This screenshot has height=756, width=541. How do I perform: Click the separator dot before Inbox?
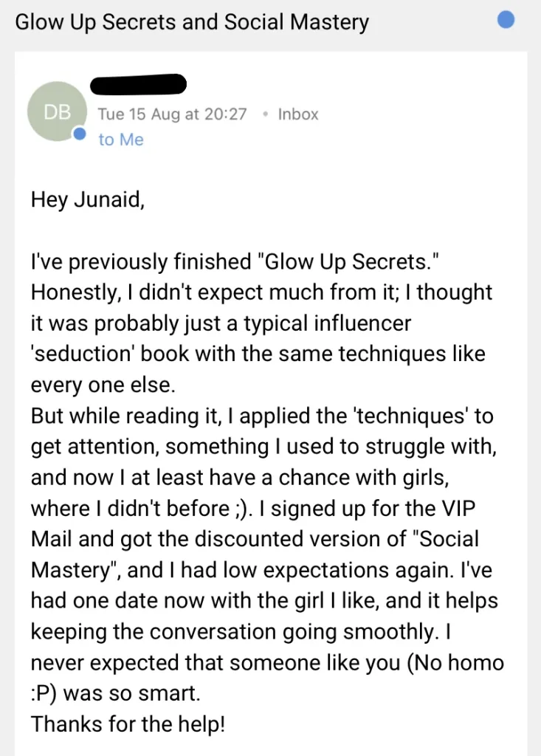(x=265, y=114)
